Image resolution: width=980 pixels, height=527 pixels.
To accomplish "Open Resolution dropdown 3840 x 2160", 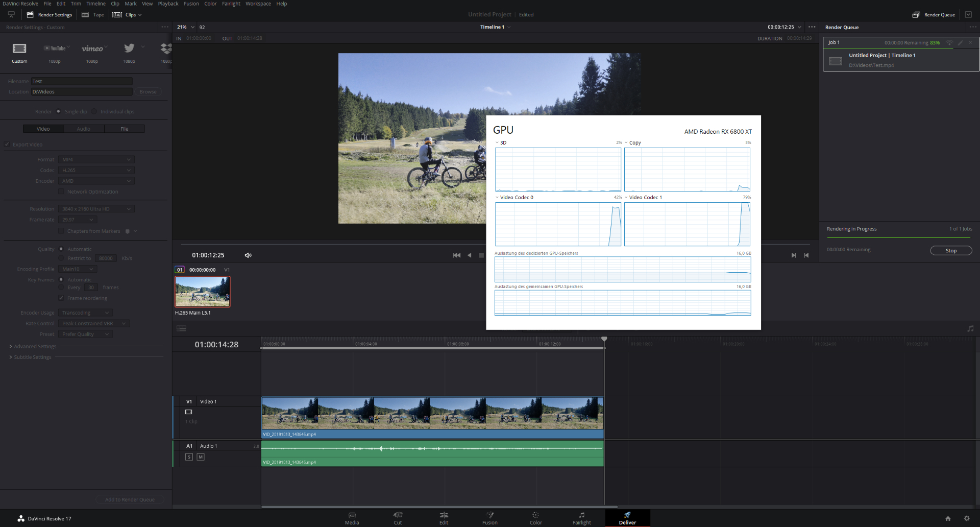I will 96,209.
